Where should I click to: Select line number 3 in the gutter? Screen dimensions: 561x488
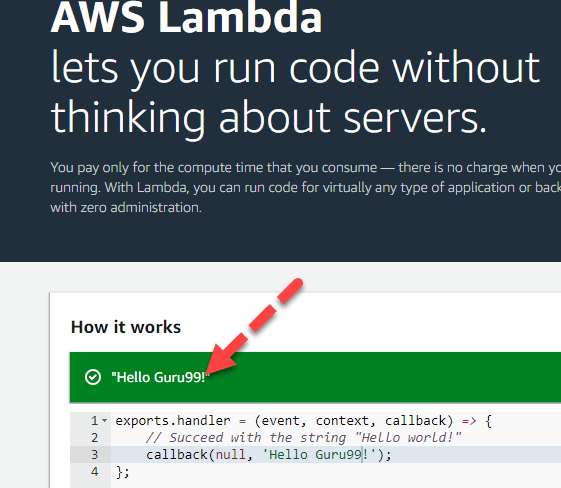[x=94, y=454]
